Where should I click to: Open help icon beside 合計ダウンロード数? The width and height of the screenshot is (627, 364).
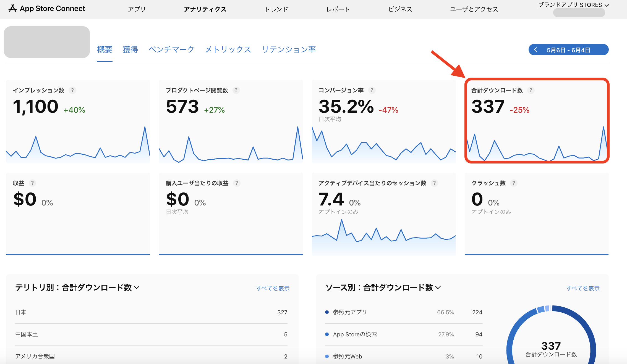tap(531, 90)
